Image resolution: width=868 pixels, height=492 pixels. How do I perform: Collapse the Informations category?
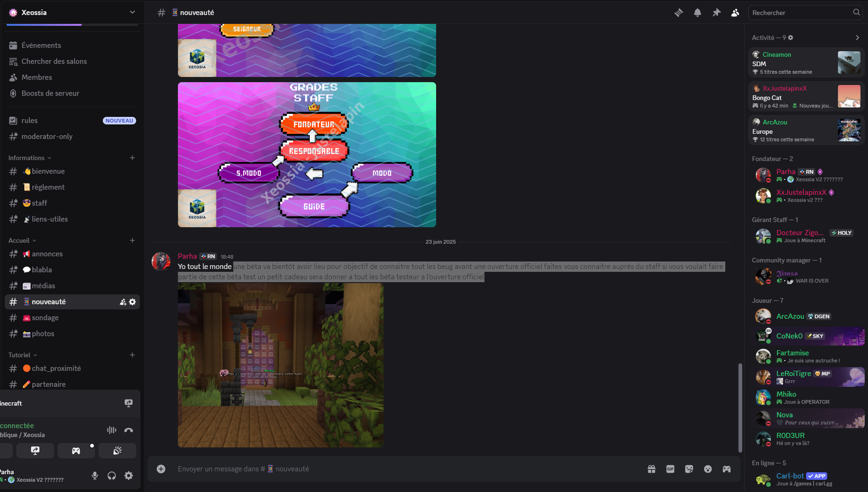[30, 158]
